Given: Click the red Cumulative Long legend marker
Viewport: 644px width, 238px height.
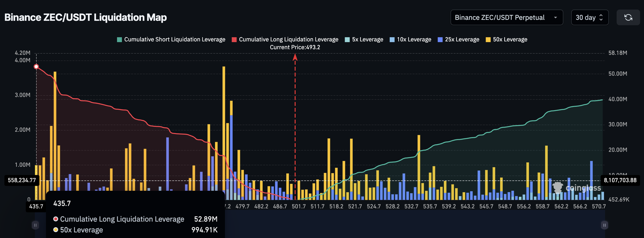Looking at the screenshot, I should coord(235,39).
